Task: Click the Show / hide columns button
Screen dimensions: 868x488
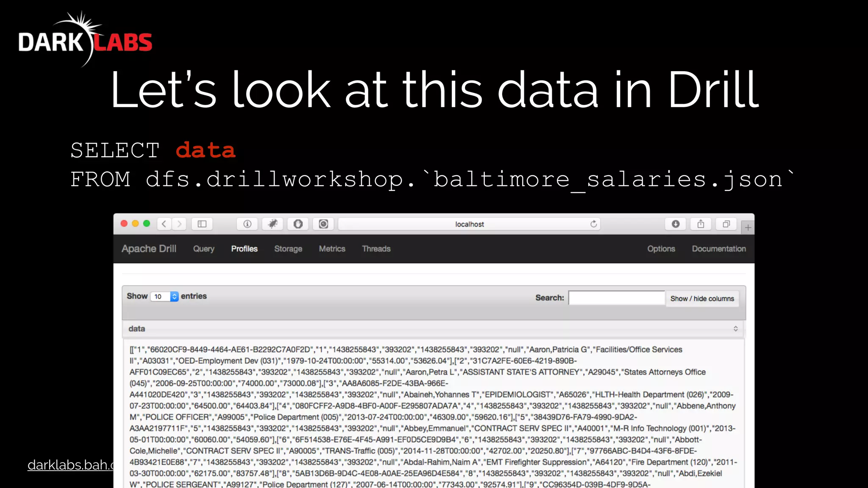Action: 702,298
